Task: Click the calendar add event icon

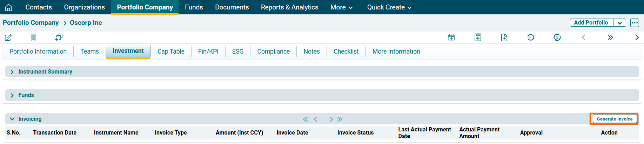Action: (x=451, y=37)
